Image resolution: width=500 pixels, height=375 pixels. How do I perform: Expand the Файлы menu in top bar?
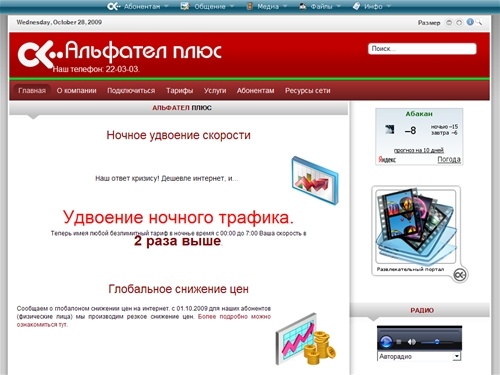click(320, 6)
